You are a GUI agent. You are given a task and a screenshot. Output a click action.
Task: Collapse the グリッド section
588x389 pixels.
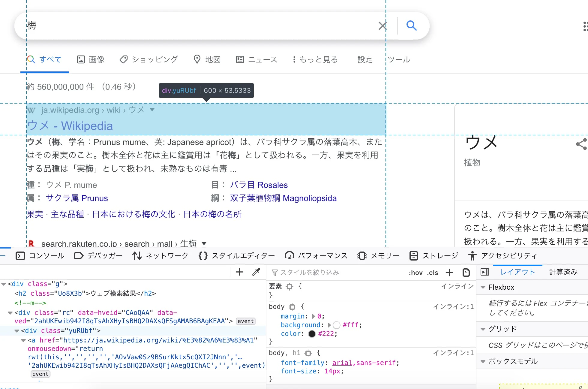click(483, 329)
